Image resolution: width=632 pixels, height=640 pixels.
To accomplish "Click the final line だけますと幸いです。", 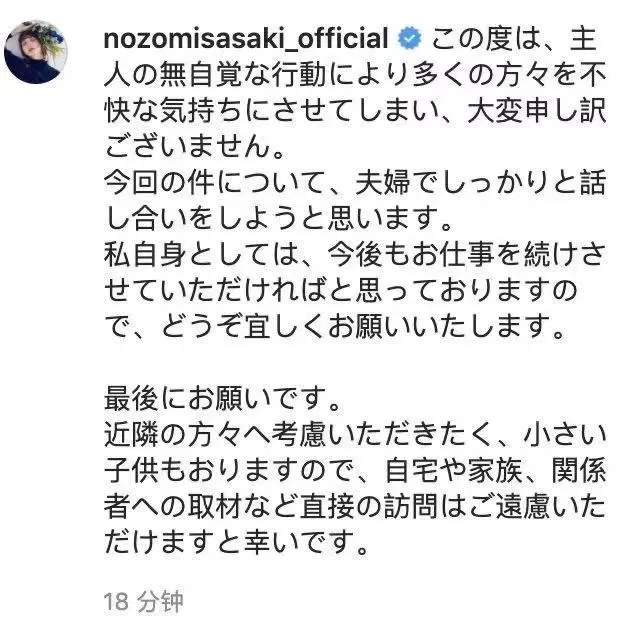I will [236, 542].
